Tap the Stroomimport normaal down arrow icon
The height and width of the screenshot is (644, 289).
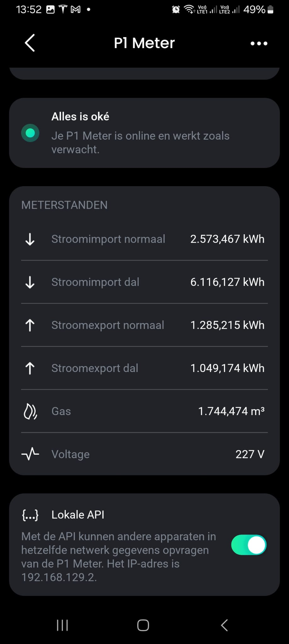pyautogui.click(x=30, y=239)
